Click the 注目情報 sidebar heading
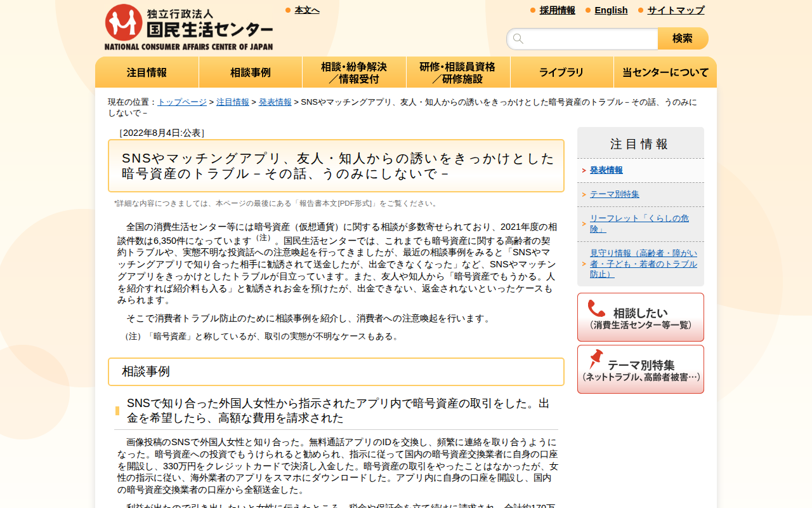The image size is (812, 508). click(639, 144)
